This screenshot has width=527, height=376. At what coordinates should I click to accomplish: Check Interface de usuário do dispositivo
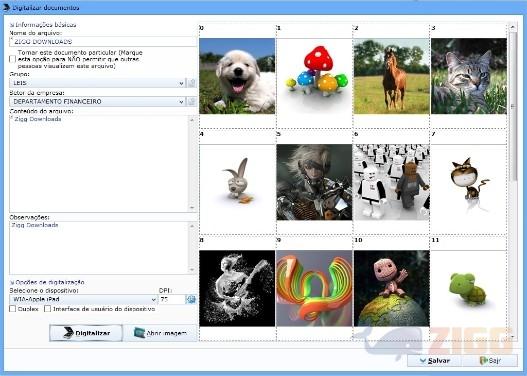pyautogui.click(x=47, y=308)
